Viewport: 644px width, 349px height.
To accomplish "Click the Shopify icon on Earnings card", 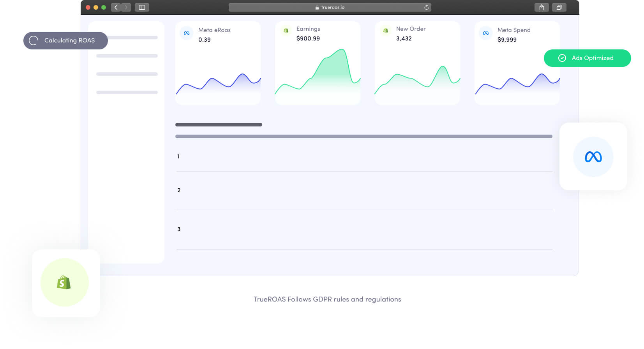I will 286,30.
